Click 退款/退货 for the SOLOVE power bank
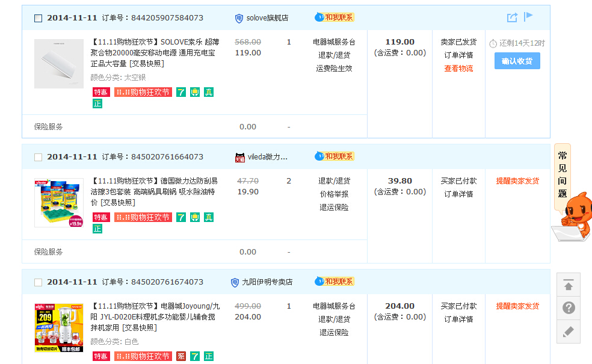Image resolution: width=592 pixels, height=364 pixels. point(334,55)
